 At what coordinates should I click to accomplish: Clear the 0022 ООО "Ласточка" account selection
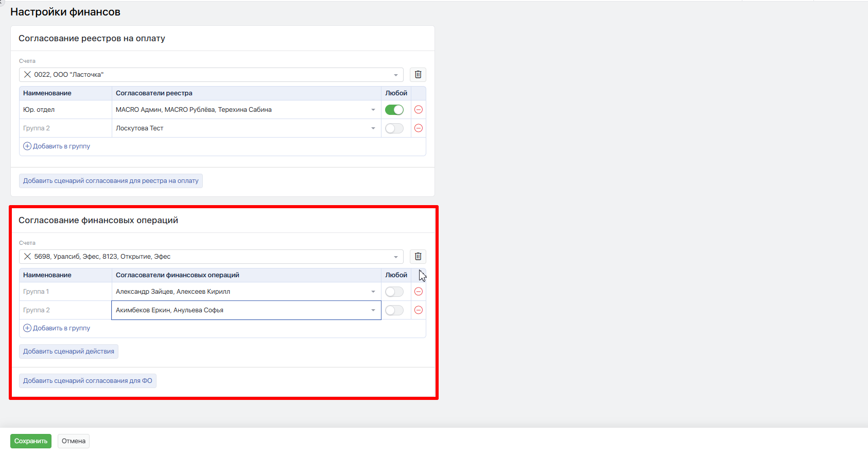[x=28, y=75]
